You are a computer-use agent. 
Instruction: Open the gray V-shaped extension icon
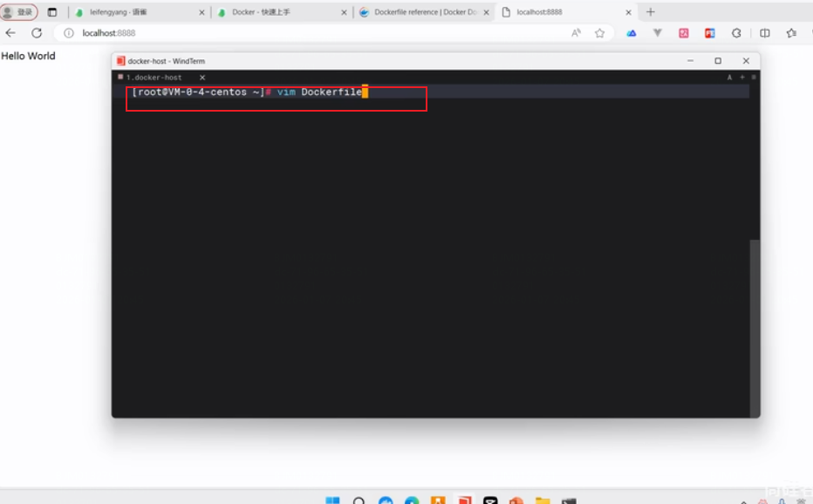click(x=658, y=32)
